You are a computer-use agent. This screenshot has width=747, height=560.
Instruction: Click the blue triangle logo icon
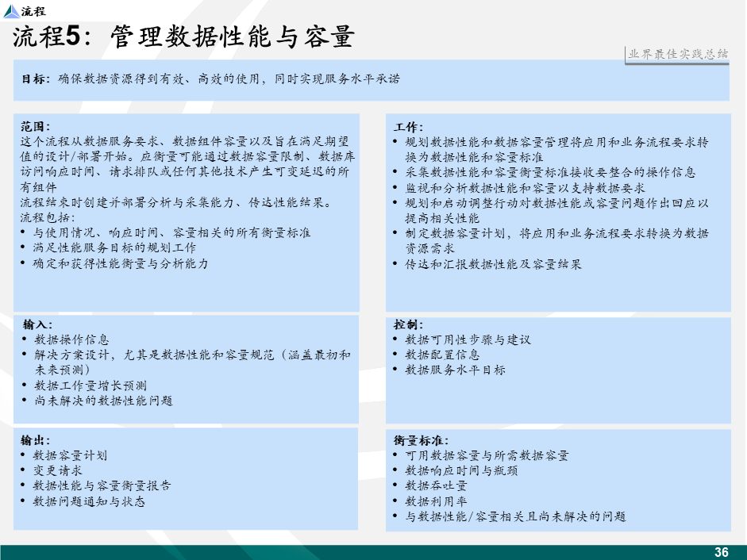pyautogui.click(x=11, y=11)
